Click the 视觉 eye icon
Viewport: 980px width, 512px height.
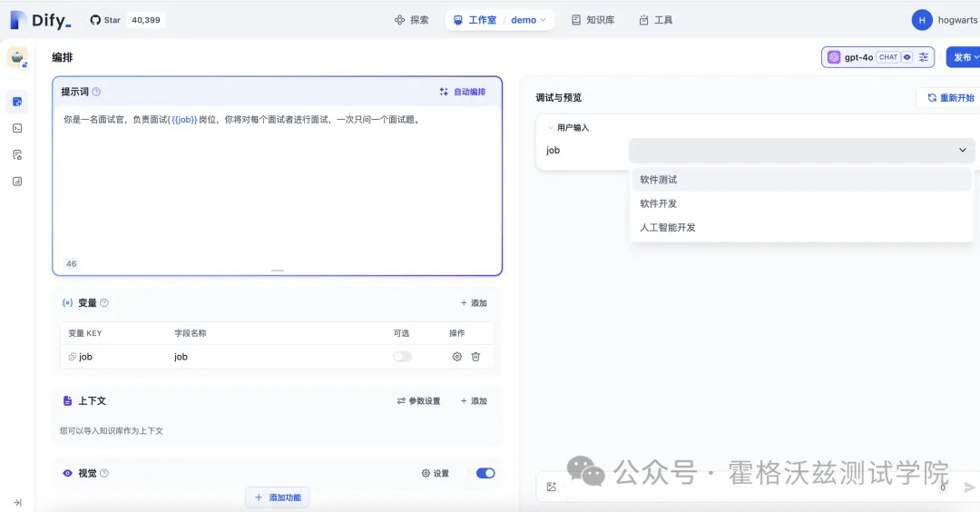click(67, 473)
